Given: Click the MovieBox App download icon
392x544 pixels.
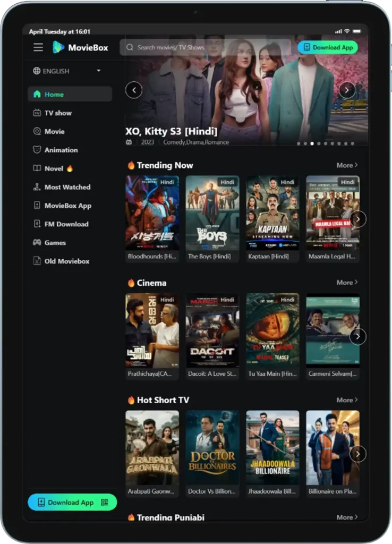Looking at the screenshot, I should (x=37, y=206).
